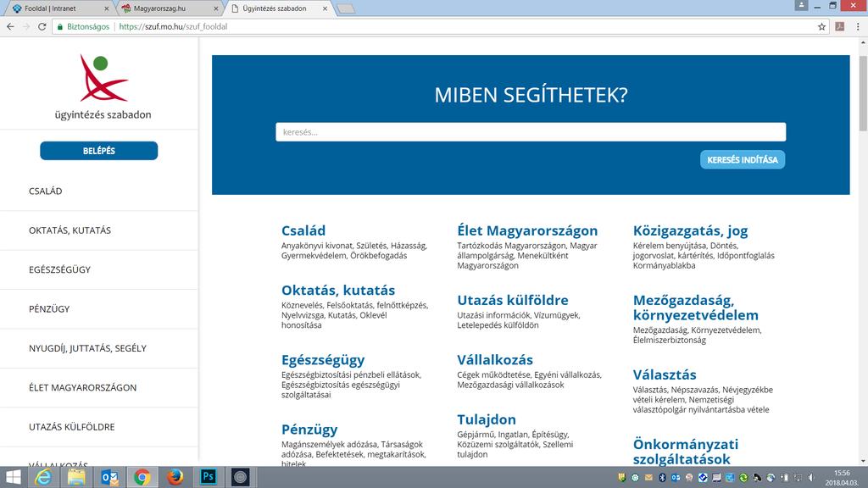The image size is (868, 488).
Task: Open the Oktatás, kutatás category link
Action: (338, 291)
